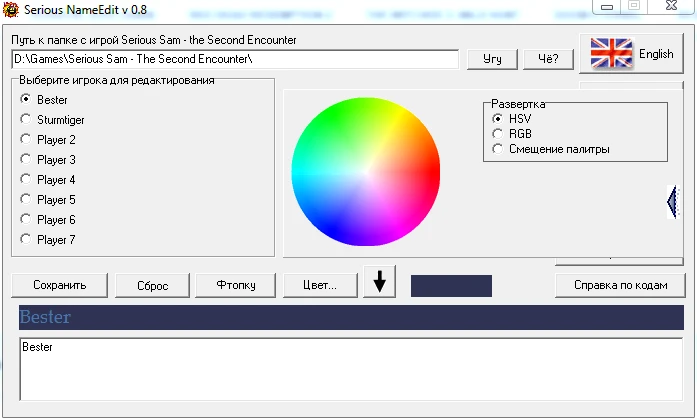This screenshot has height=420, width=697.
Task: Click the game folder path field
Action: tap(235, 59)
